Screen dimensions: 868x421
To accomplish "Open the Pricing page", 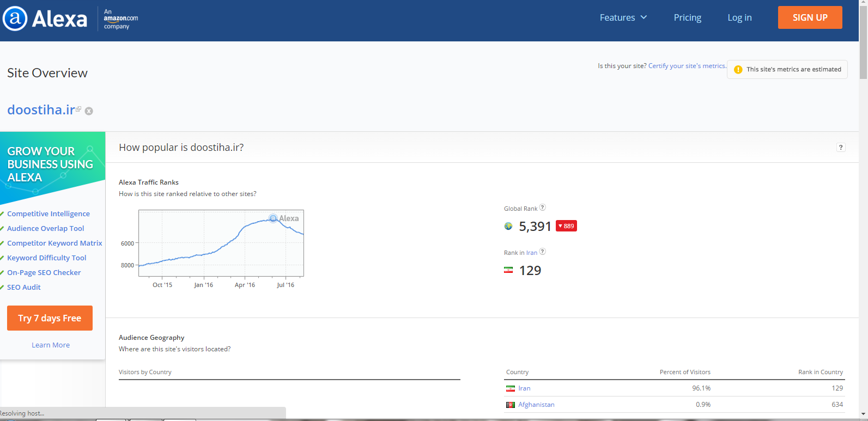I will coord(688,17).
